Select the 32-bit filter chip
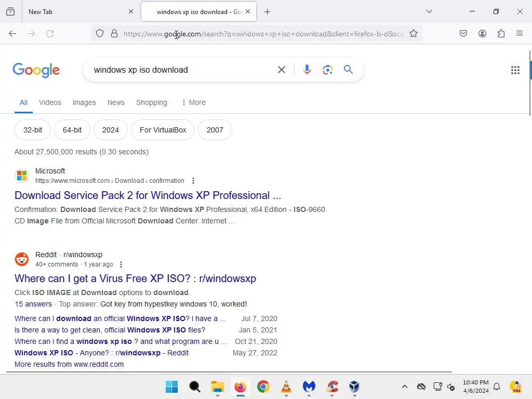This screenshot has width=532, height=399. click(33, 130)
